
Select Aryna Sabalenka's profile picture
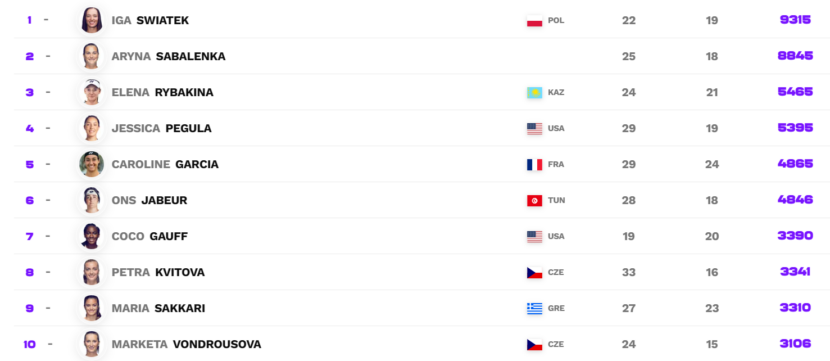pyautogui.click(x=92, y=56)
